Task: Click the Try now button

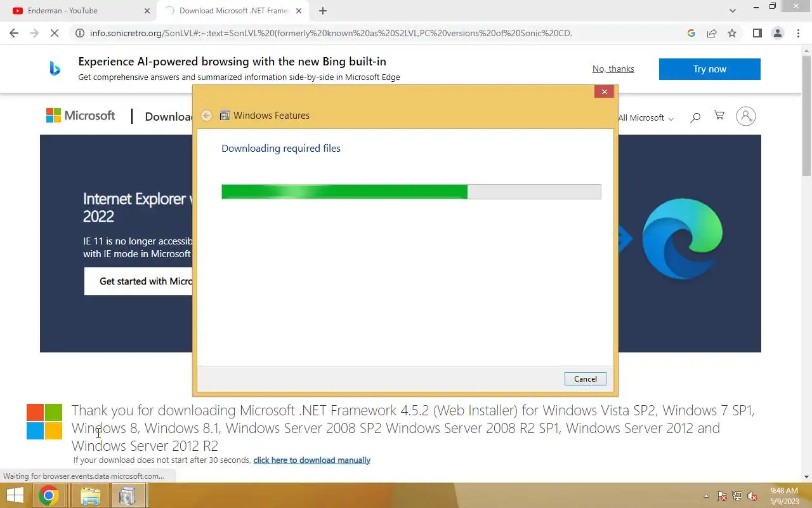Action: point(709,69)
